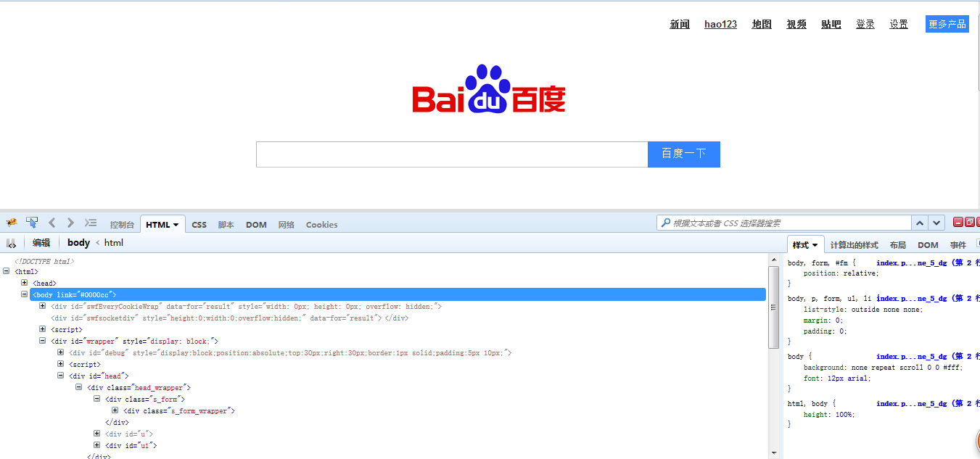Viewport: 980px width, 459px height.
Task: Click the 更多产品 button
Action: pos(947,24)
